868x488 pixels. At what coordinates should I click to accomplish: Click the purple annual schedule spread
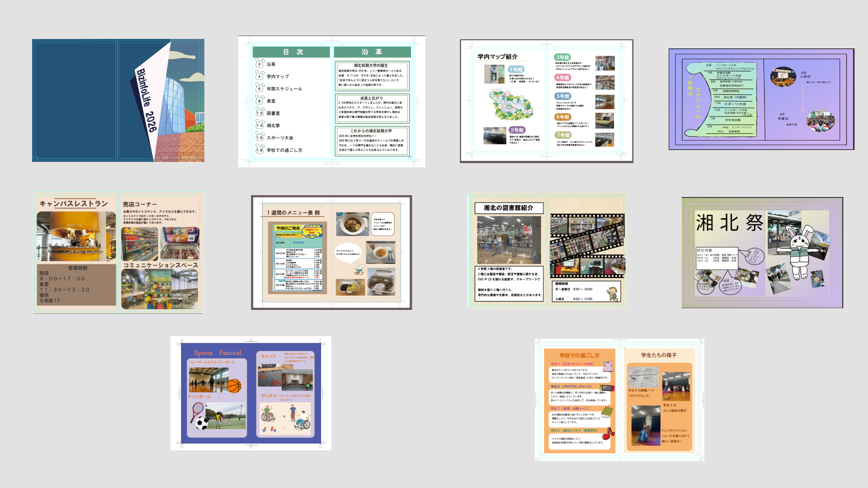(x=761, y=99)
